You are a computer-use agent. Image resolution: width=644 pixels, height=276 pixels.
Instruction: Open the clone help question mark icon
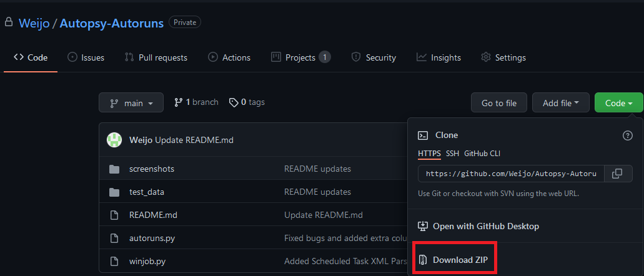pyautogui.click(x=628, y=135)
